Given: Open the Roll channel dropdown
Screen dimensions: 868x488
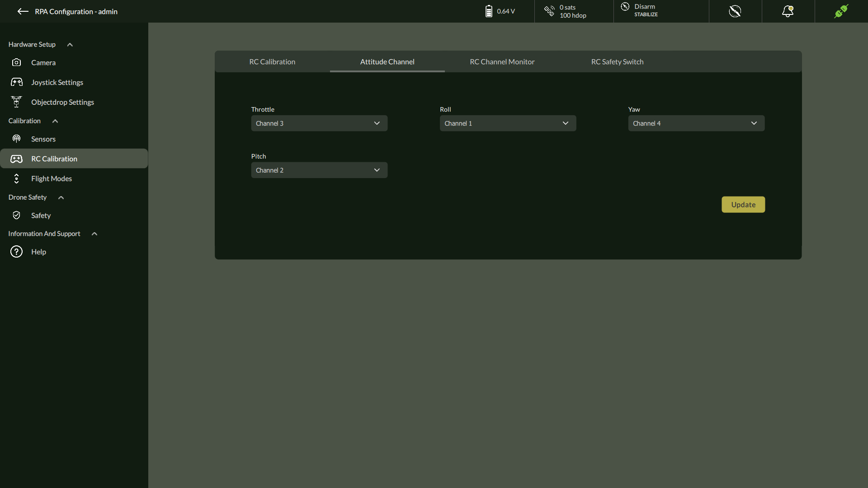Looking at the screenshot, I should click(x=508, y=123).
